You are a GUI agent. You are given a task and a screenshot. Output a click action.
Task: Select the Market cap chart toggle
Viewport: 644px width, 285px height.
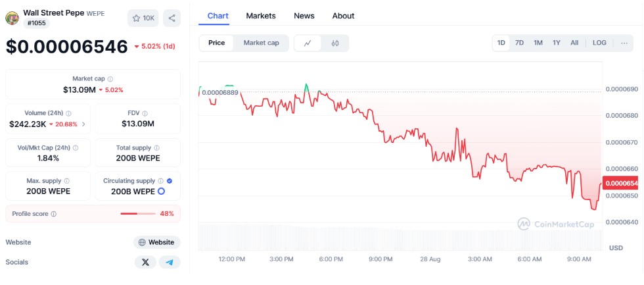[262, 43]
